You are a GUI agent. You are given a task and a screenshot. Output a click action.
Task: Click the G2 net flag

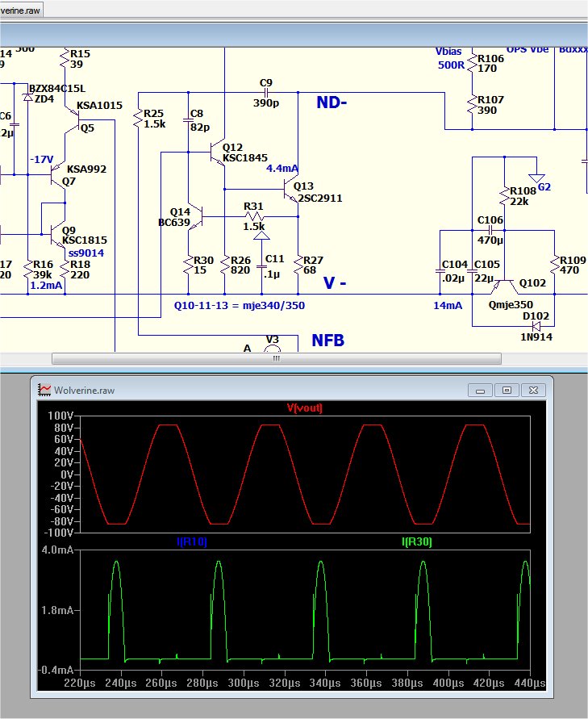pos(536,178)
